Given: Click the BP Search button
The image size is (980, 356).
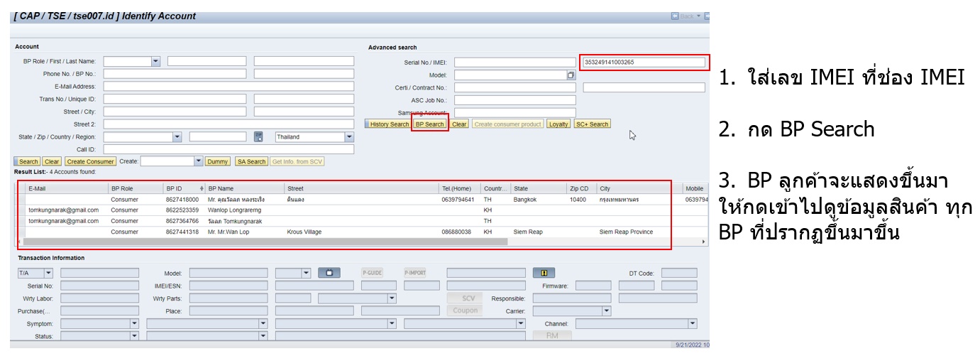Looking at the screenshot, I should (x=430, y=124).
